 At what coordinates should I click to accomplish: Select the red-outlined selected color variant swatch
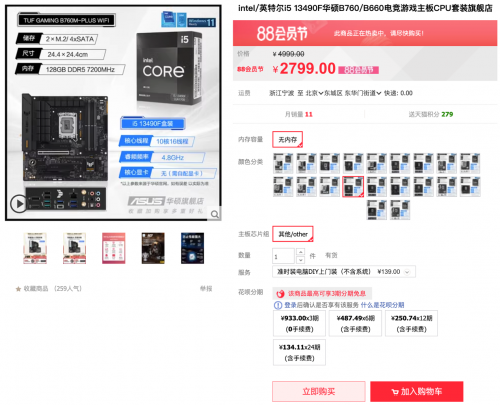[353, 187]
